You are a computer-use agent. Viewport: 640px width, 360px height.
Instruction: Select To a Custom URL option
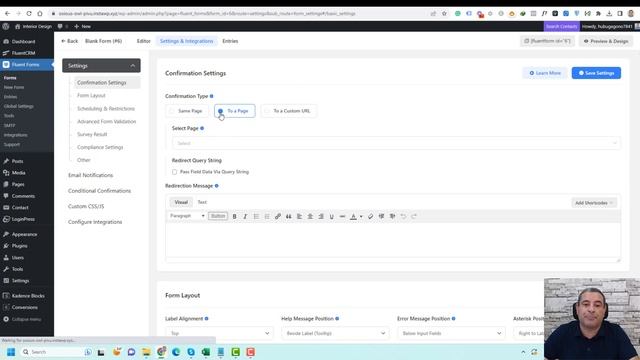(289, 111)
